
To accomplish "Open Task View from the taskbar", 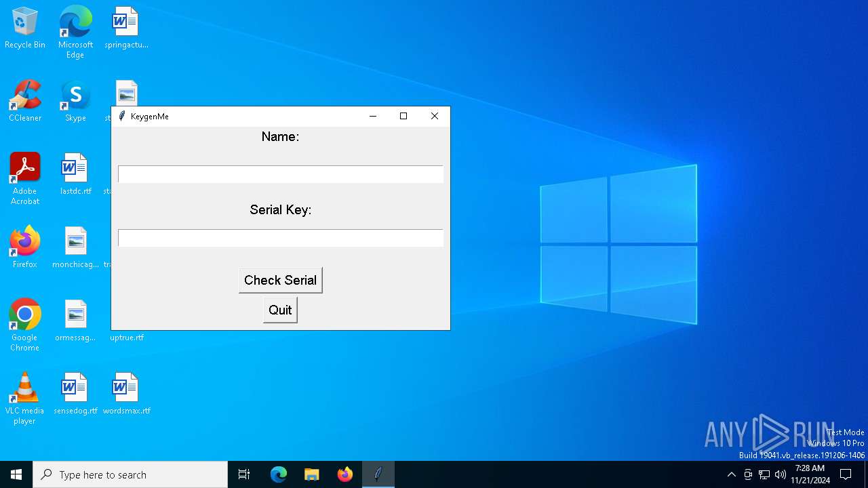I will click(244, 474).
